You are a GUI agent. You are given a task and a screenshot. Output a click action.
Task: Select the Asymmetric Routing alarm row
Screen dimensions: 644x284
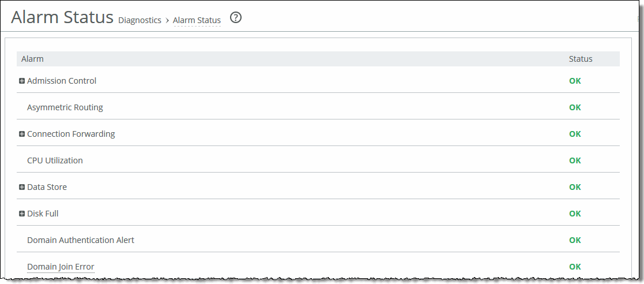coord(65,107)
